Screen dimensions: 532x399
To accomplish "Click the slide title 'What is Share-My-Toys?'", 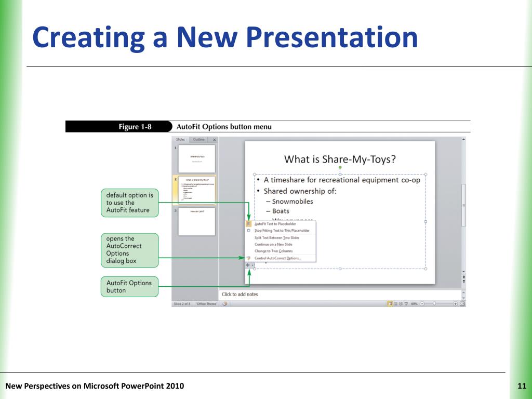I will pyautogui.click(x=340, y=159).
